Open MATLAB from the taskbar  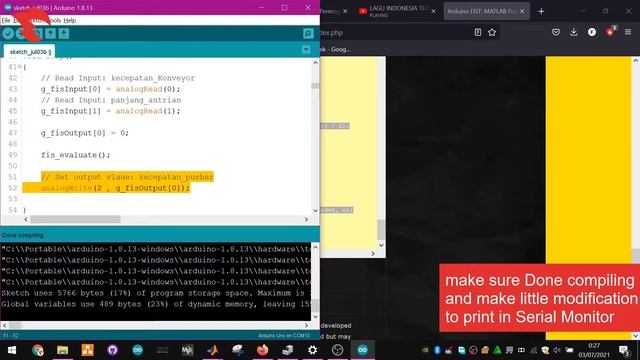pos(213,350)
